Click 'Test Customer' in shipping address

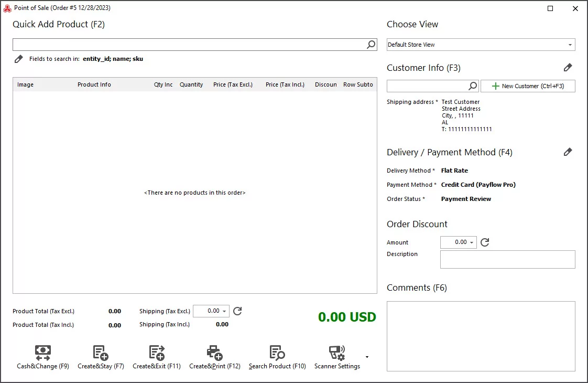tap(461, 102)
